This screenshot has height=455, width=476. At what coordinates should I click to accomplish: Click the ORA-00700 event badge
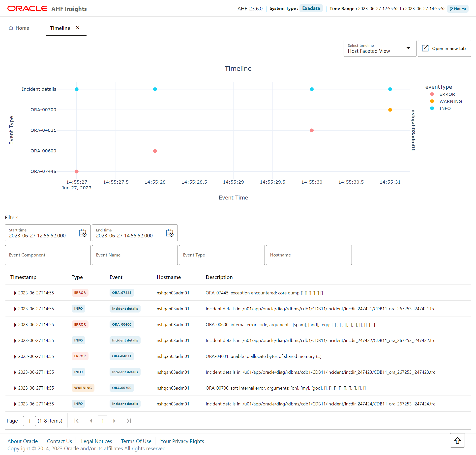pyautogui.click(x=122, y=388)
